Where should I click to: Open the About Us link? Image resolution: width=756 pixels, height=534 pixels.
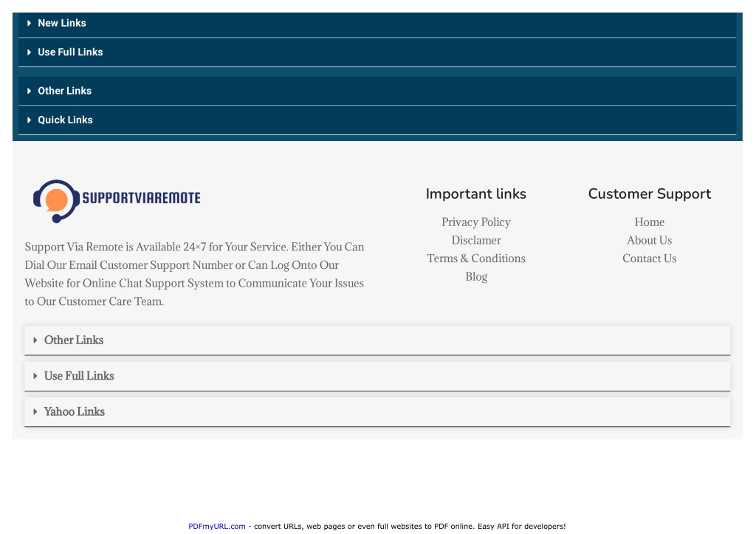coord(649,240)
